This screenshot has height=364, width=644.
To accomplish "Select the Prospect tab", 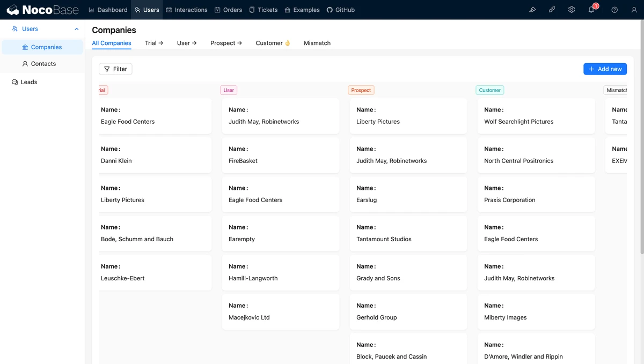I will pos(226,43).
